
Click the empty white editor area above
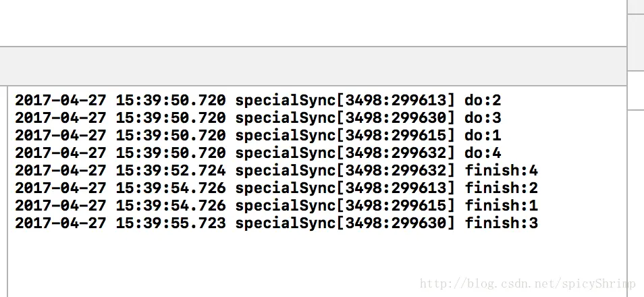tap(311, 24)
